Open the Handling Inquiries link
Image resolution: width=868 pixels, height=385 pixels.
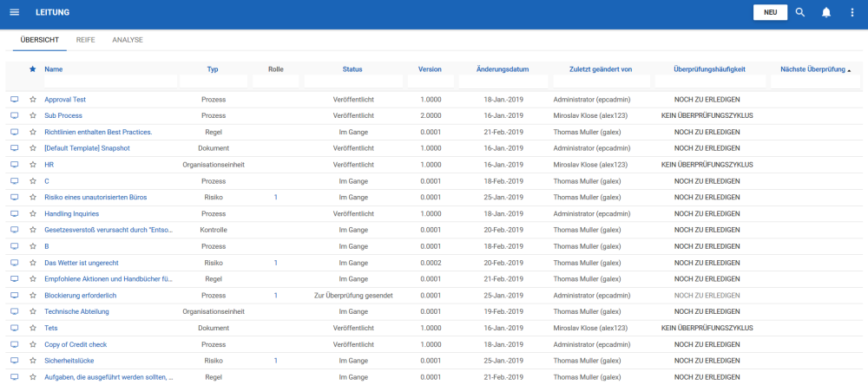coord(71,213)
